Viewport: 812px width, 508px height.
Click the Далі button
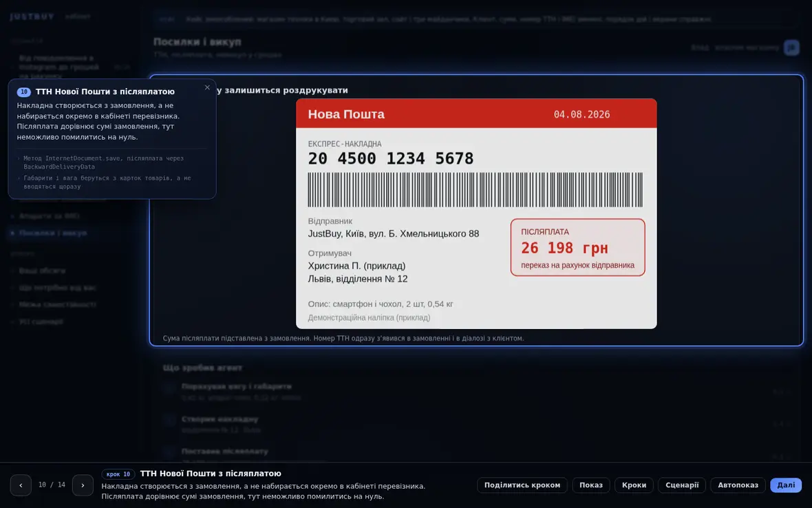(786, 485)
